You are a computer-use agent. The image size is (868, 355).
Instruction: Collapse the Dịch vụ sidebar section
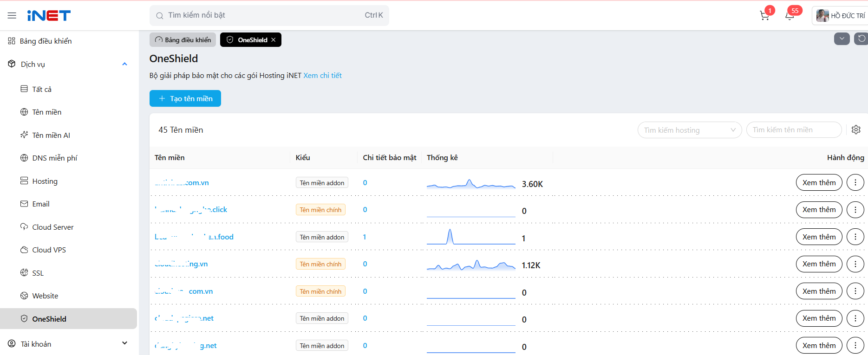(x=69, y=64)
